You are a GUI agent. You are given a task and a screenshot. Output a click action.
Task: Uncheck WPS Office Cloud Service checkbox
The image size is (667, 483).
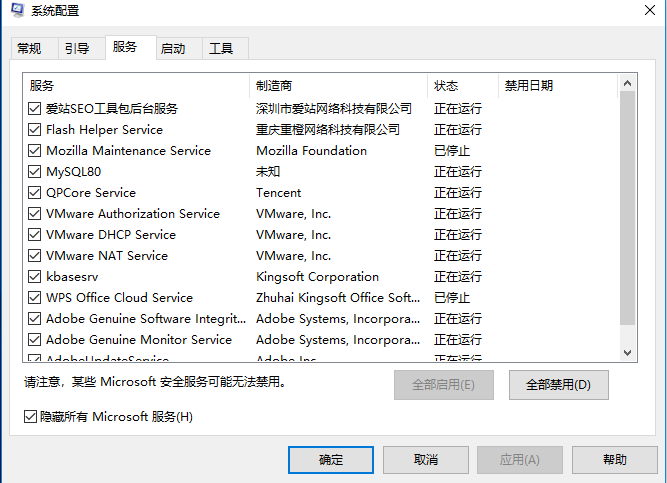pos(35,298)
